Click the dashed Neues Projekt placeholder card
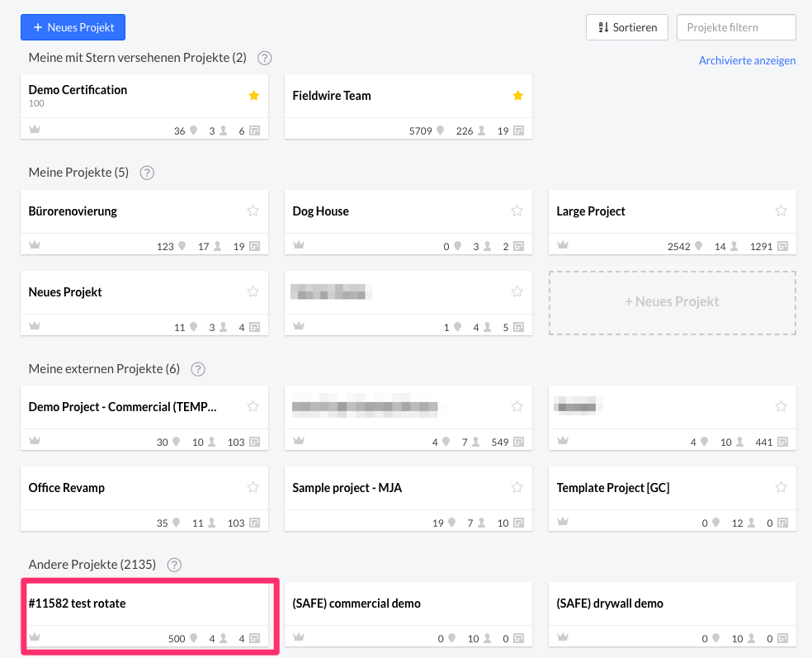Viewport: 812px width, 658px height. [672, 302]
